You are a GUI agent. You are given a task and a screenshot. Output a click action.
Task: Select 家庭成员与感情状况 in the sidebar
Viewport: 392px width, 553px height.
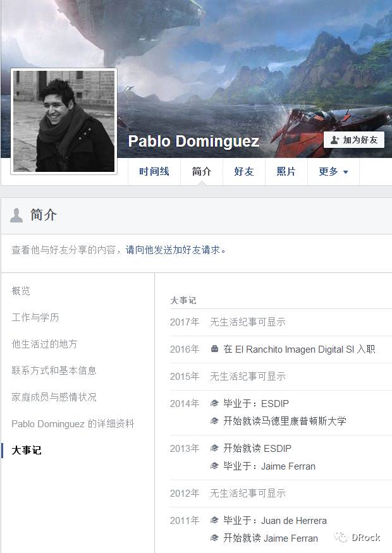point(54,397)
